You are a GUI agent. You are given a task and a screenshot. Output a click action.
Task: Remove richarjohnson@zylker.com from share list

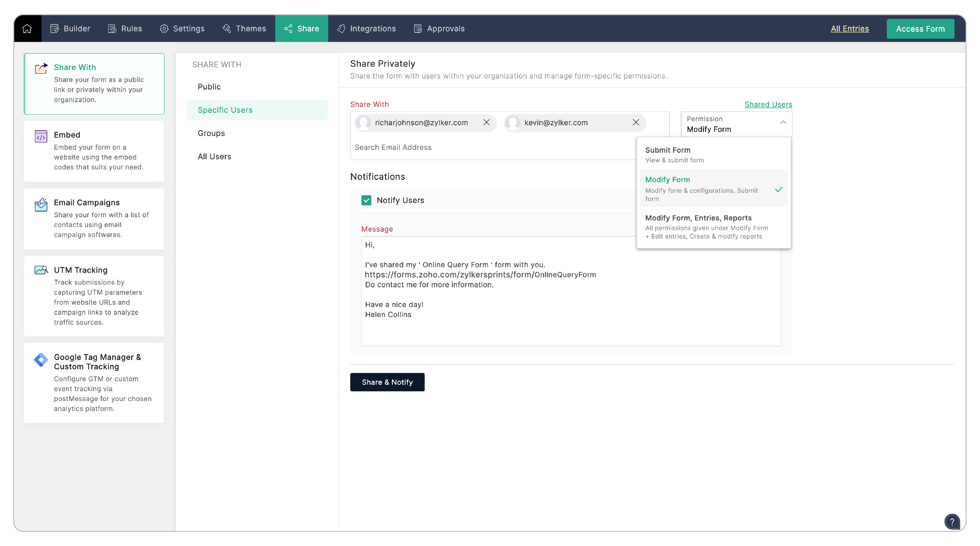pyautogui.click(x=486, y=123)
